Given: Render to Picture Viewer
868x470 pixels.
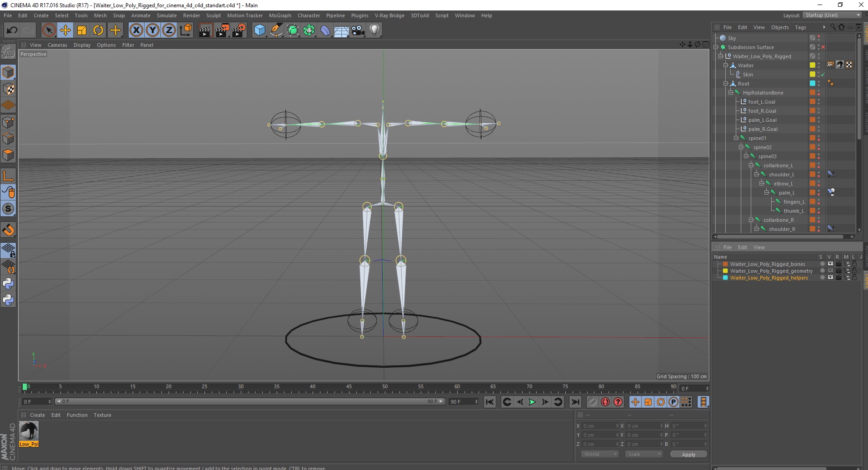Looking at the screenshot, I should pyautogui.click(x=222, y=30).
